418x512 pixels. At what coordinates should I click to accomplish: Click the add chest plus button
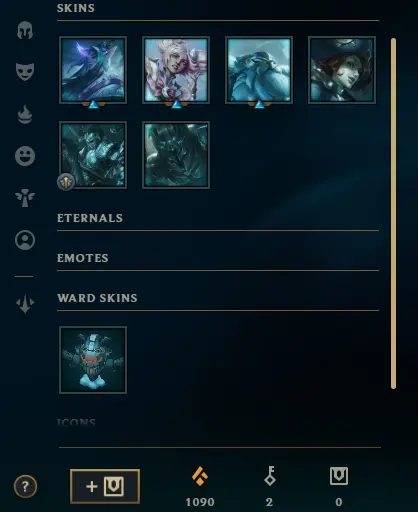(105, 486)
